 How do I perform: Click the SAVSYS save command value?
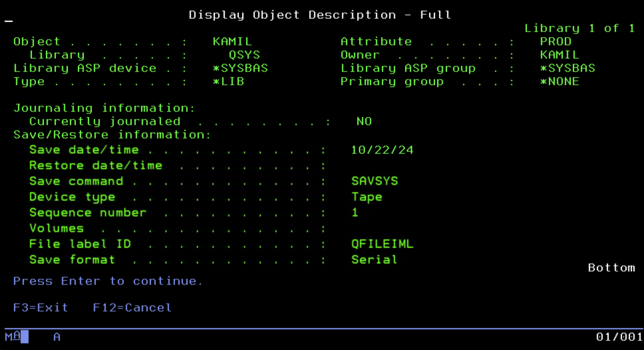375,181
